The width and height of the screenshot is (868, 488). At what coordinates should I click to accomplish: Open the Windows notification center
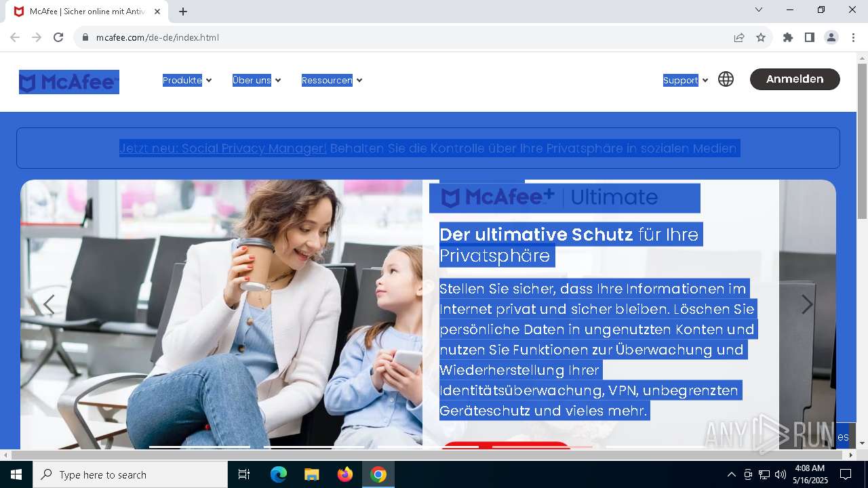click(x=846, y=474)
